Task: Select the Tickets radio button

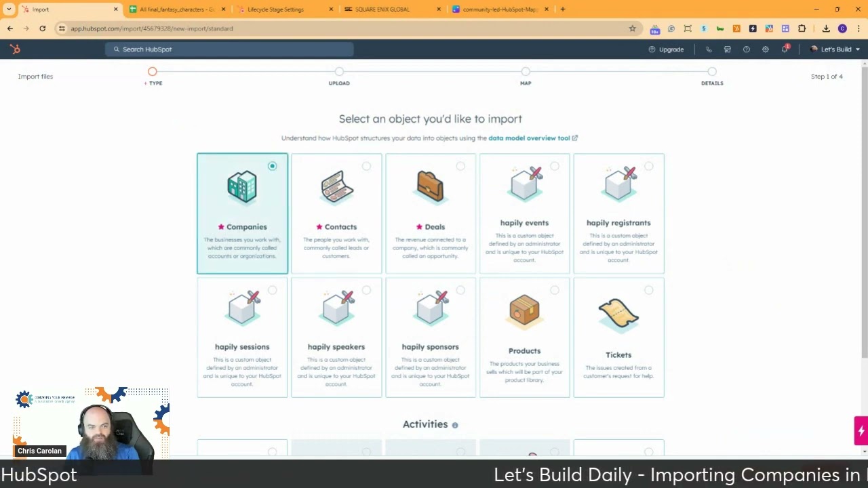Action: tap(649, 290)
